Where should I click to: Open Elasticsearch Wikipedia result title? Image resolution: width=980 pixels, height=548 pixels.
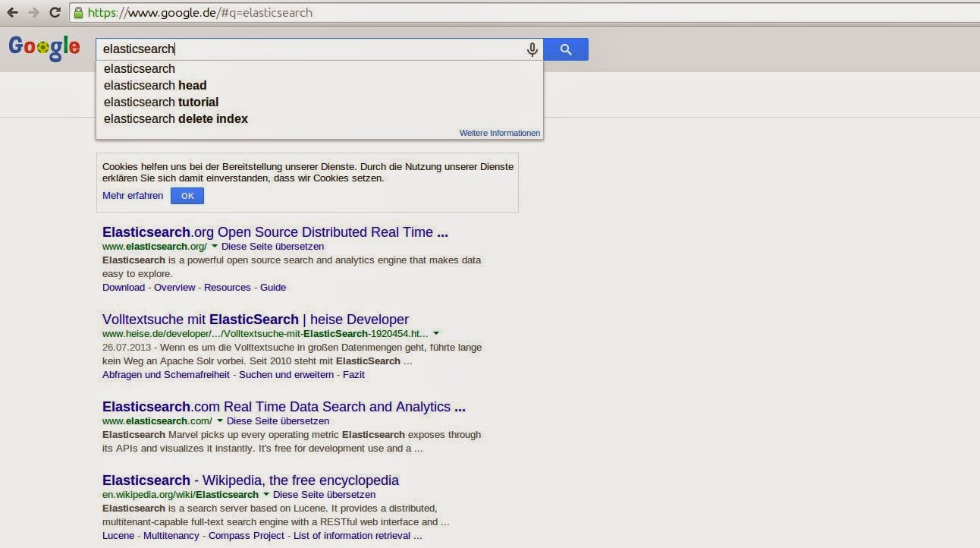[x=250, y=480]
